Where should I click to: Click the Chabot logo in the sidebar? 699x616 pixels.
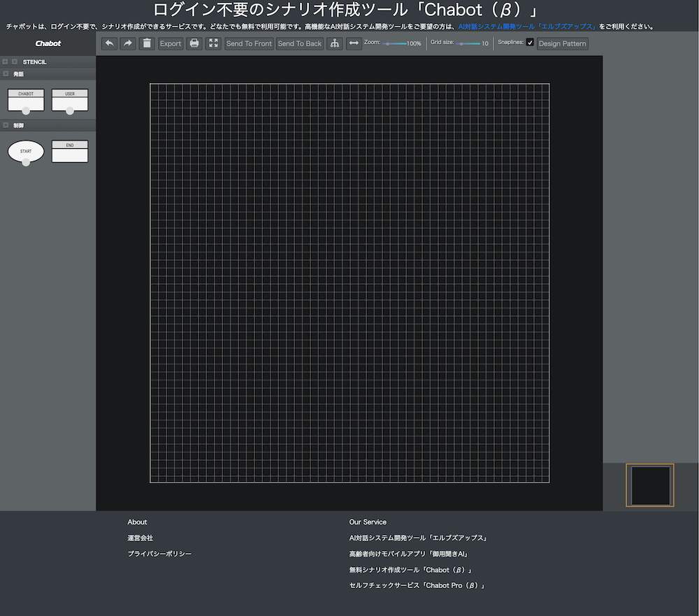click(48, 43)
